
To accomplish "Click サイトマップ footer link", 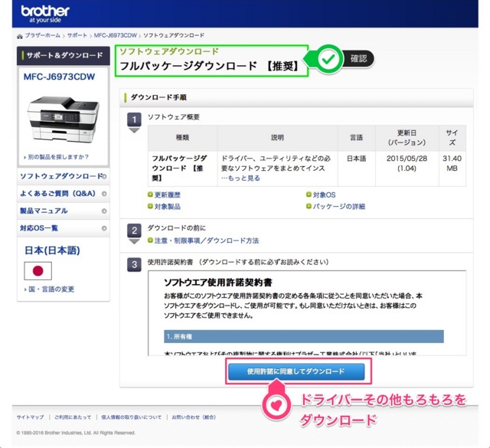I will coord(31,417).
